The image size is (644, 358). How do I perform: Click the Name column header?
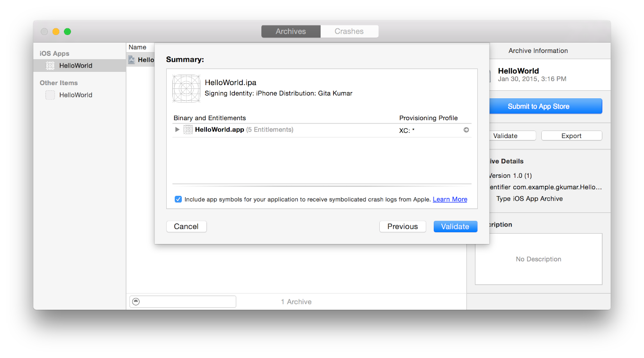click(x=137, y=47)
